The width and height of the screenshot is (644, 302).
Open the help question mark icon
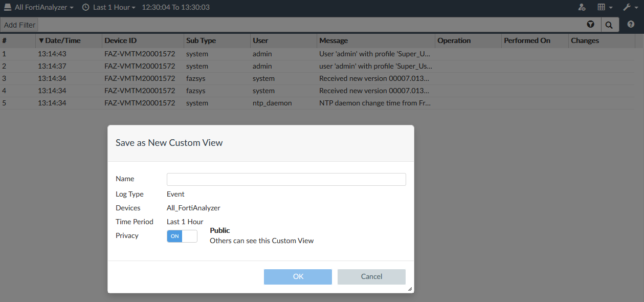pyautogui.click(x=631, y=25)
